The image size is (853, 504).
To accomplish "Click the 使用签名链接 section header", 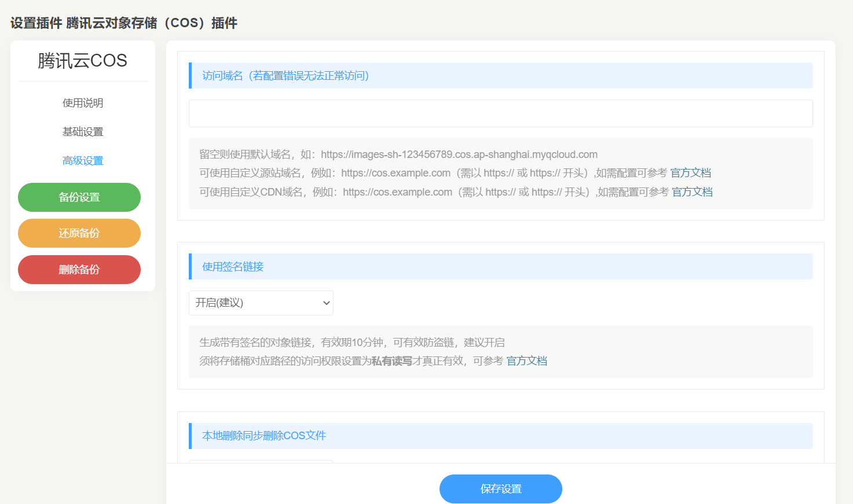I will tap(501, 267).
